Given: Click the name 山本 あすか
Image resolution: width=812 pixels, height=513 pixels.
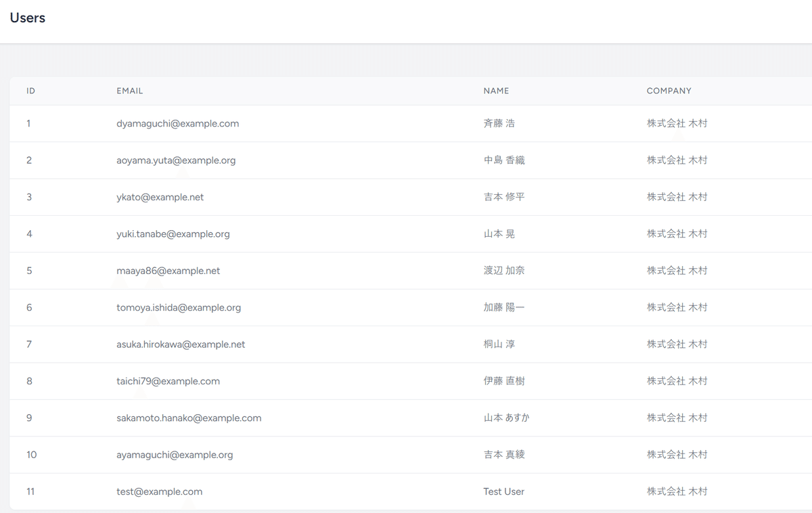Looking at the screenshot, I should click(507, 418).
